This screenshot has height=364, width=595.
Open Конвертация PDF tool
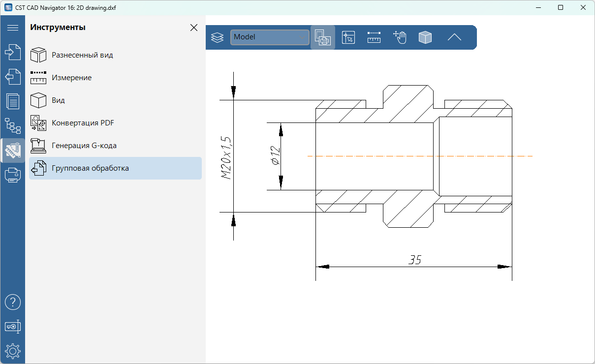coord(115,123)
